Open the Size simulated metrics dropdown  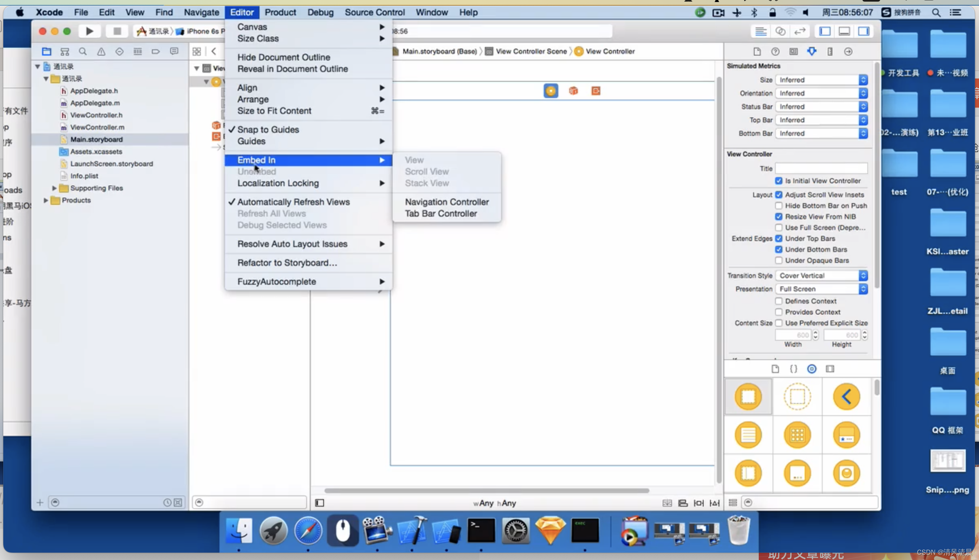coord(822,80)
